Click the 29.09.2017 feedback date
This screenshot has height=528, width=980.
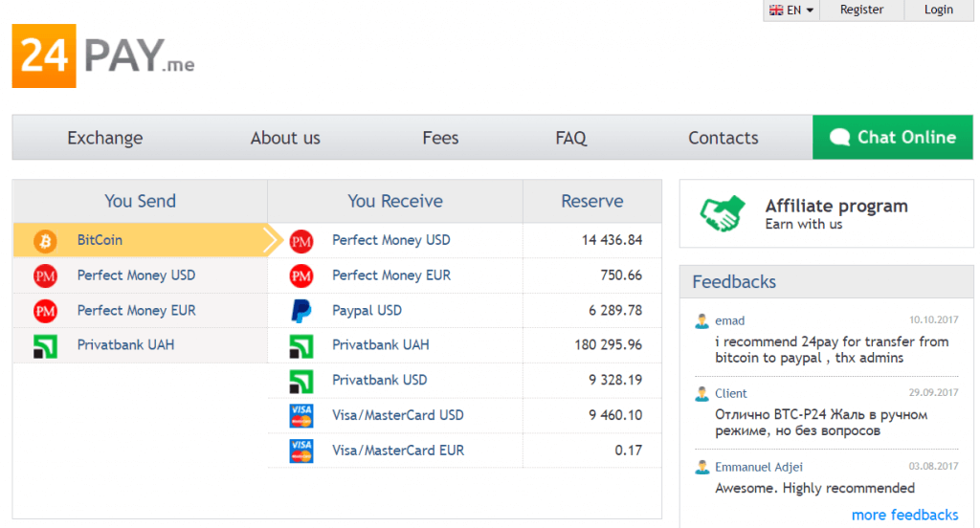933,392
